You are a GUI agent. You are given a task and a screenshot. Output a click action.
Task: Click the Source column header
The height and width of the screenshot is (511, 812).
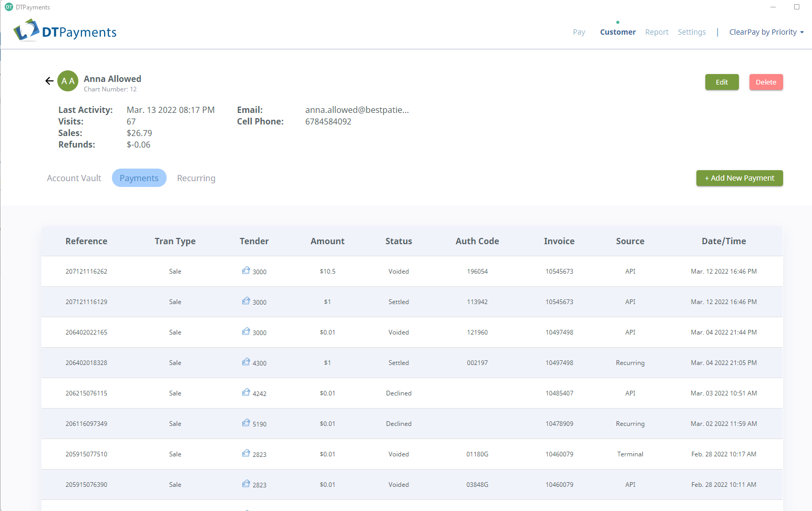(630, 241)
